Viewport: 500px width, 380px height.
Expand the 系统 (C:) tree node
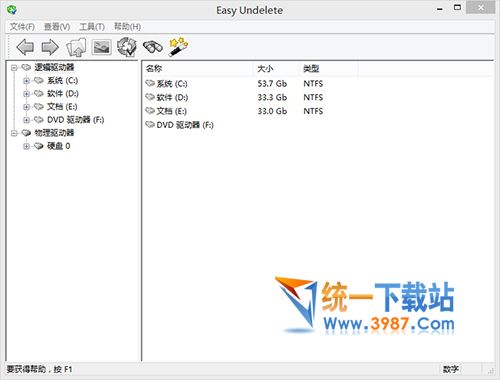[x=26, y=81]
